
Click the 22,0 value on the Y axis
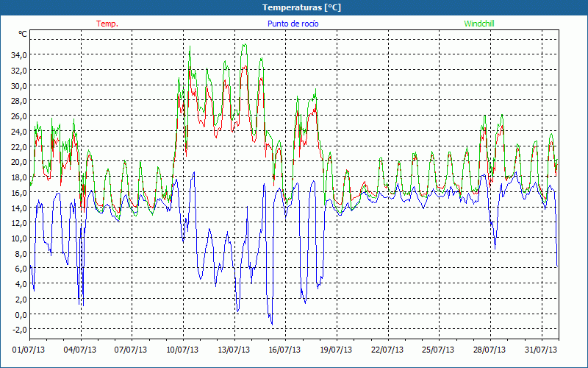pyautogui.click(x=19, y=146)
